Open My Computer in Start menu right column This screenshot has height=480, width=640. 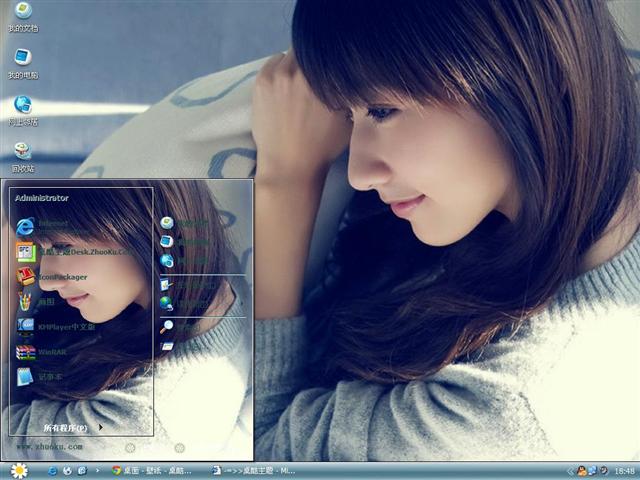tap(184, 242)
